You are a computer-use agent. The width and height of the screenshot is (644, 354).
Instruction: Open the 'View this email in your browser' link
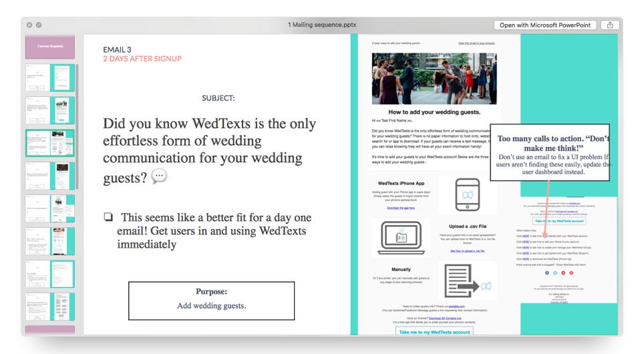[x=476, y=43]
